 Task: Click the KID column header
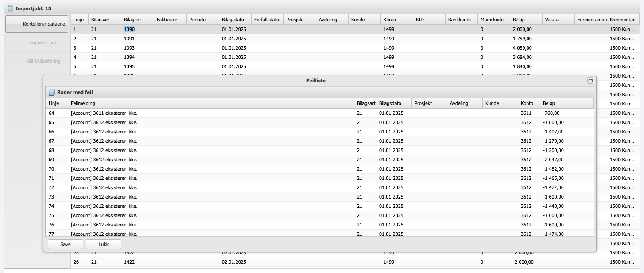pos(428,19)
